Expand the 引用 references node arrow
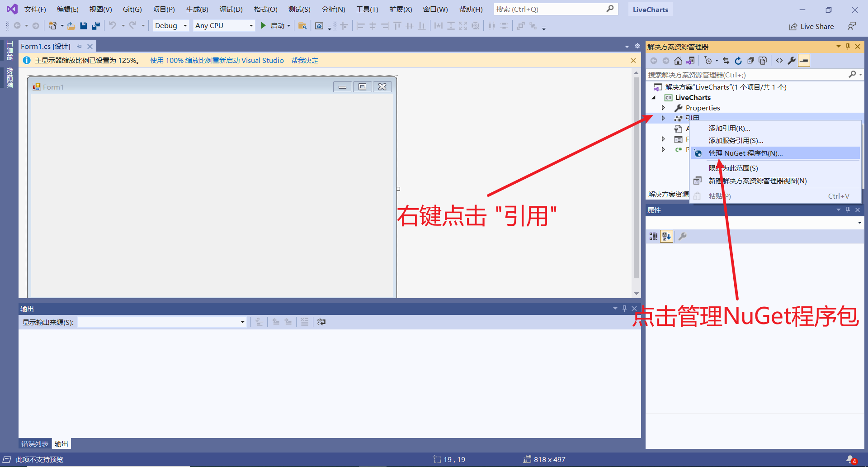868x467 pixels. click(663, 118)
